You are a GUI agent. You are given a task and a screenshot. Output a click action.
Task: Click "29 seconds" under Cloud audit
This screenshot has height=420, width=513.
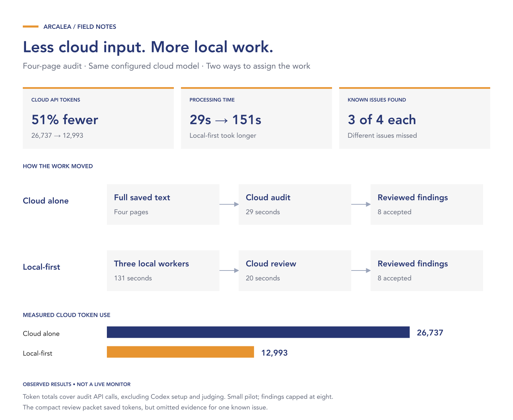pos(263,212)
